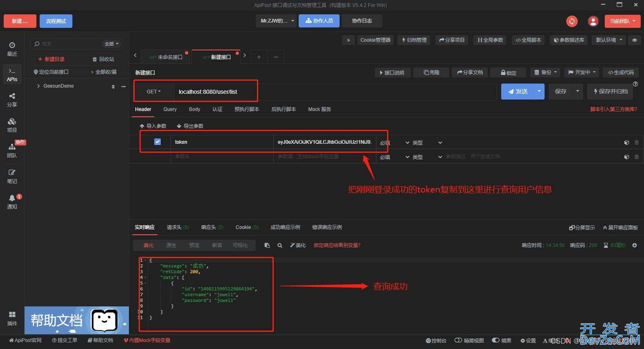Click the 帮助文档 banner image

click(x=77, y=320)
